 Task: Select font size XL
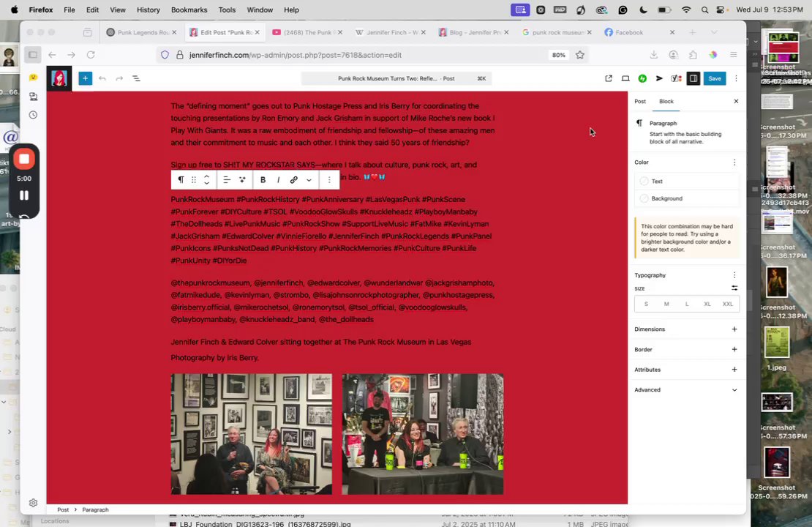707,304
